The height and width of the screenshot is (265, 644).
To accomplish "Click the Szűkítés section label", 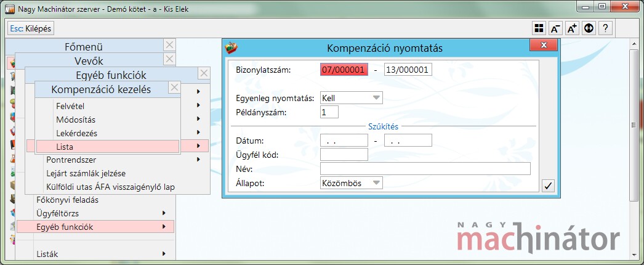I will coord(383,126).
